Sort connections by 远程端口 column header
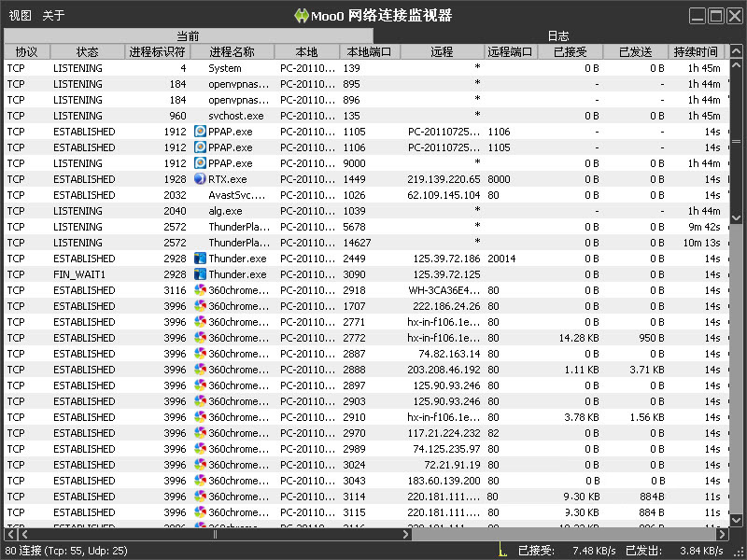 (x=510, y=52)
